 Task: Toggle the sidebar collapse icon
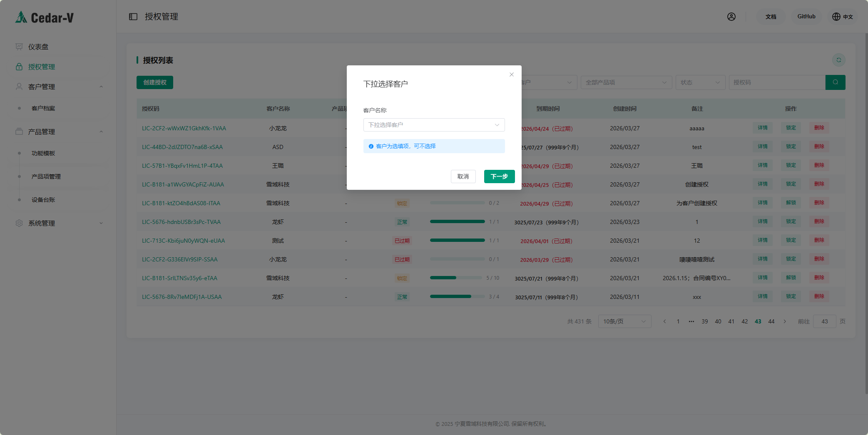tap(133, 17)
